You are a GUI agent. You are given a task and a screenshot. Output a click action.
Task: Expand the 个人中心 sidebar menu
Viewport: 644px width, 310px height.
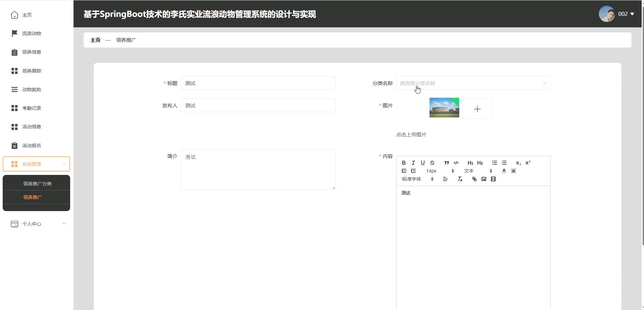(36, 224)
